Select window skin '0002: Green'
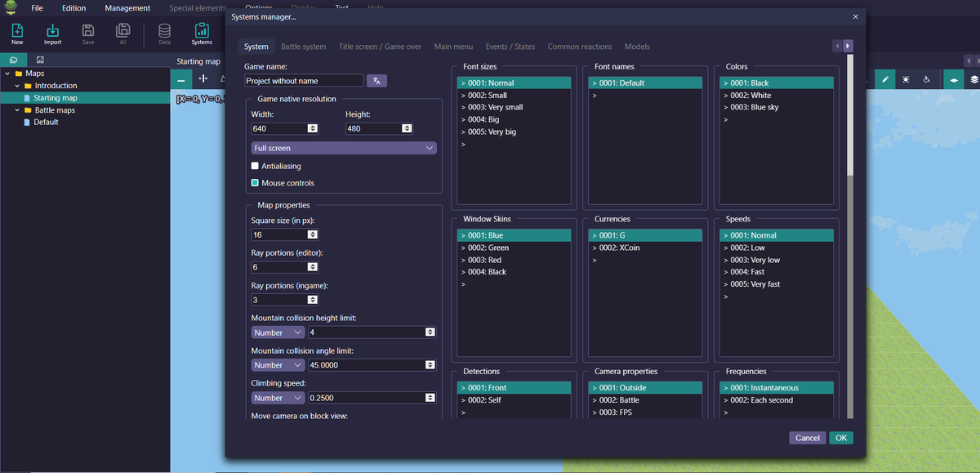Image resolution: width=980 pixels, height=473 pixels. point(514,248)
